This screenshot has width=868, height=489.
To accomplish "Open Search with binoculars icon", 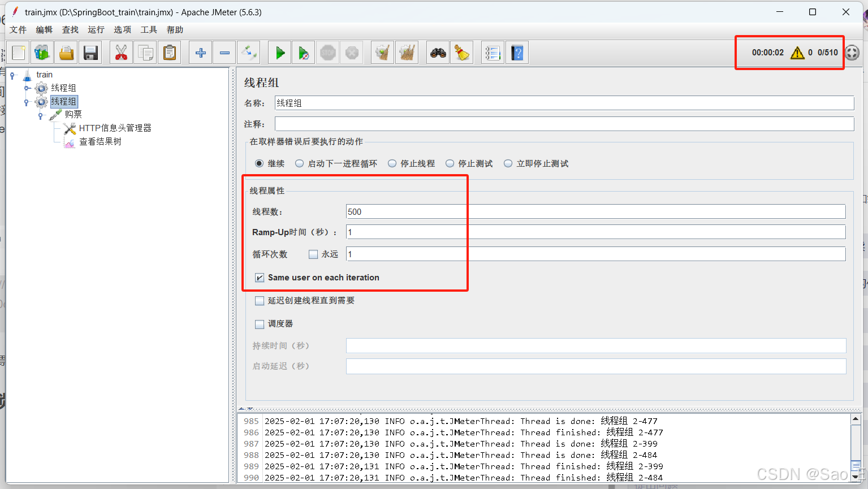I will (438, 53).
